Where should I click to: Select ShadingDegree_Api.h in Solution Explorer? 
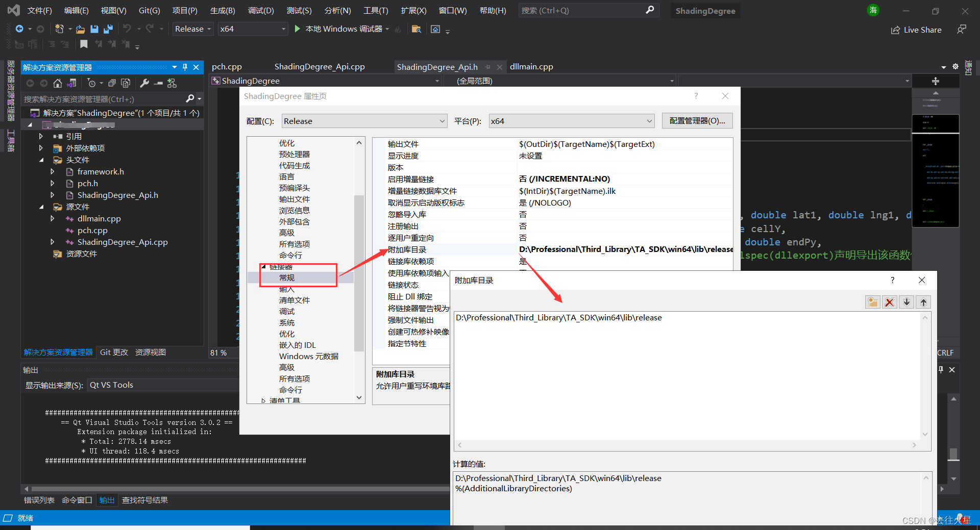point(117,195)
